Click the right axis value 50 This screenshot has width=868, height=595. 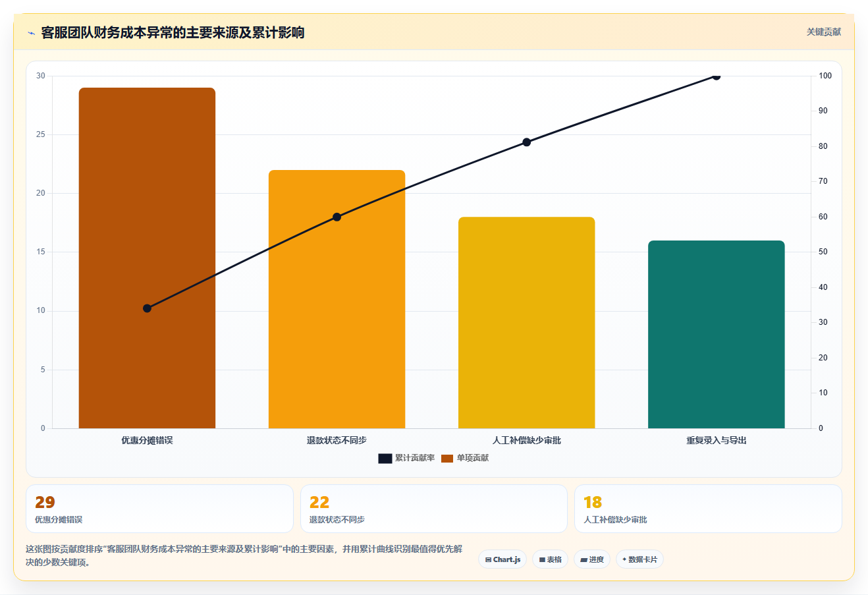click(x=823, y=252)
